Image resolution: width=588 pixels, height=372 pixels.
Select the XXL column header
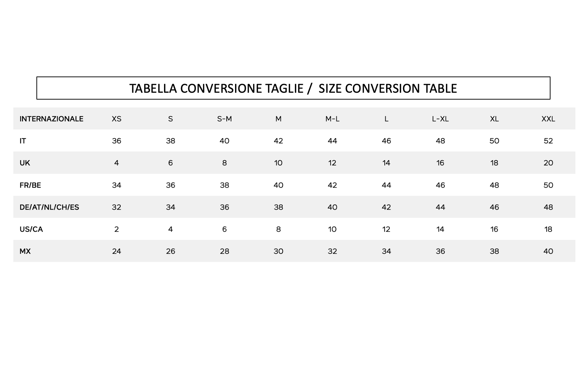(548, 119)
